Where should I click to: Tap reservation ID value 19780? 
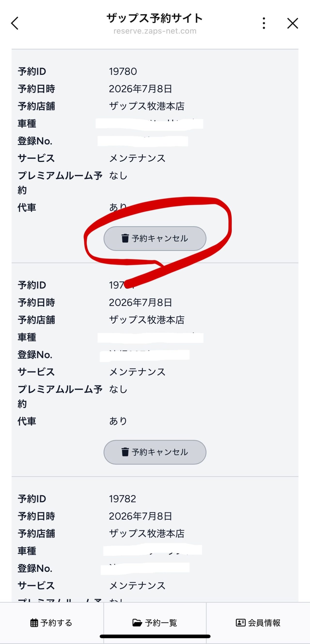(x=123, y=71)
